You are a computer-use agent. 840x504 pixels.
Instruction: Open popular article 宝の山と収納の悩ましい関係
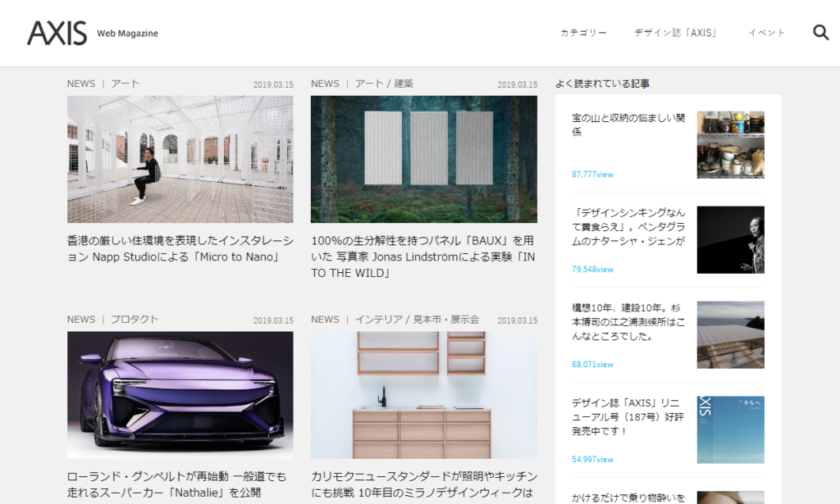pos(628,125)
